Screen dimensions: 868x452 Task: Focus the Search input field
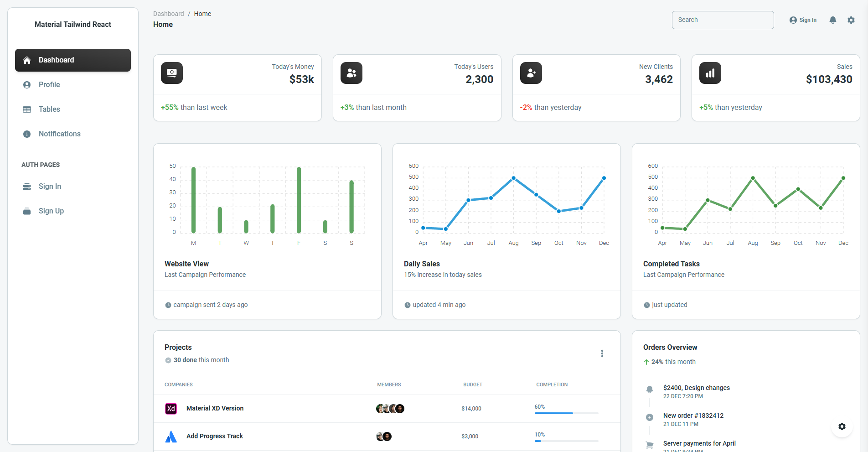pyautogui.click(x=723, y=20)
